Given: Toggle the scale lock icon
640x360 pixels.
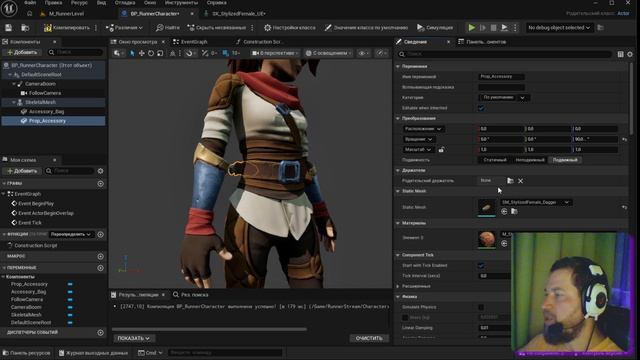Looking at the screenshot, I should coord(441,150).
